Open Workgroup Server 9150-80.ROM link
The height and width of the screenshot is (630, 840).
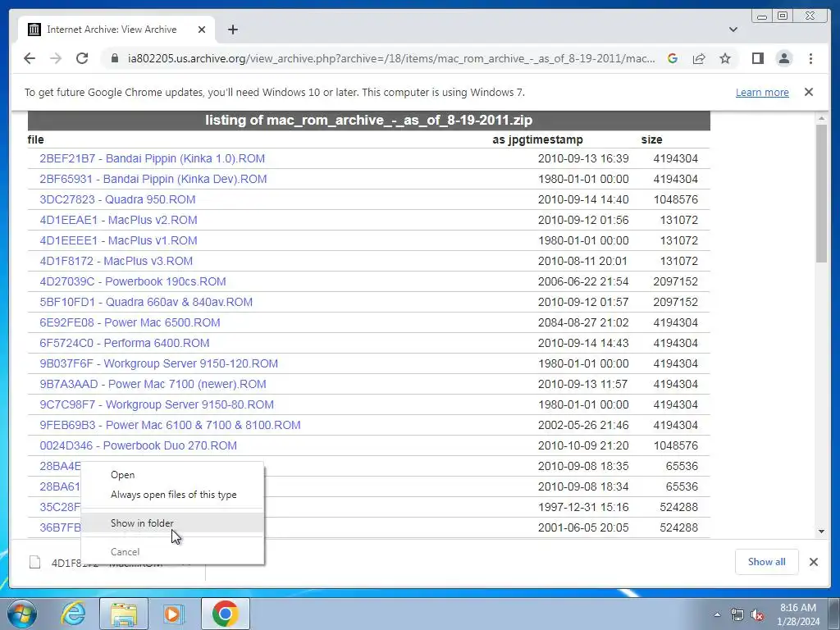coord(157,404)
